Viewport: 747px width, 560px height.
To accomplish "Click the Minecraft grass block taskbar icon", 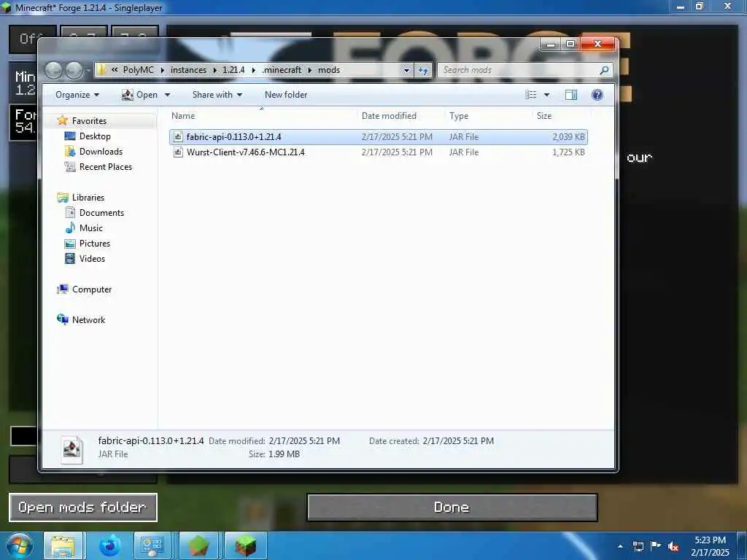I will tap(245, 545).
